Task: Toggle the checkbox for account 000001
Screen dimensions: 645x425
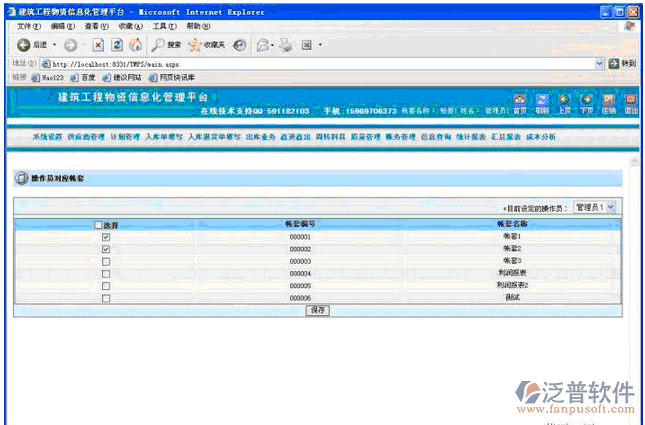Action: click(x=106, y=237)
